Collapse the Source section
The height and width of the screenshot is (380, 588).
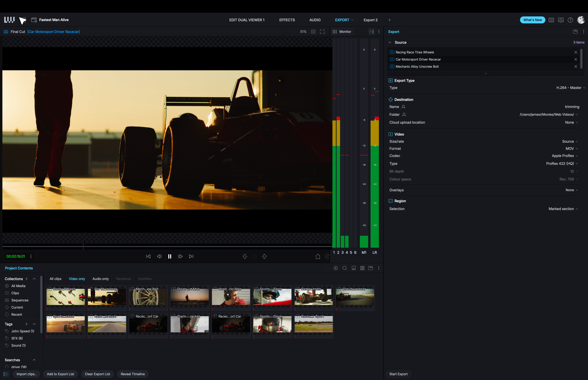click(x=390, y=43)
